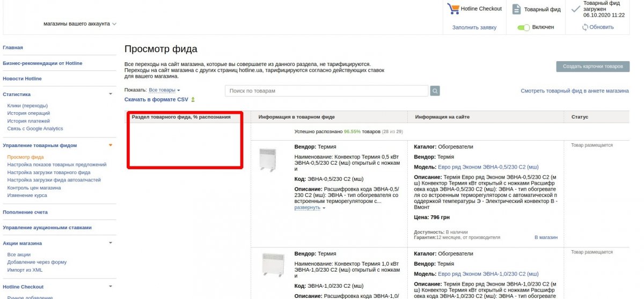Open the Все товары filter dropdown
644x299 pixels.
point(164,90)
